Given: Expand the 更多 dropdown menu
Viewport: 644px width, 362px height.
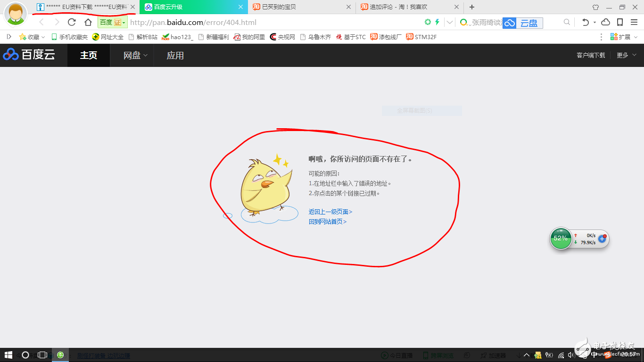Looking at the screenshot, I should click(627, 55).
